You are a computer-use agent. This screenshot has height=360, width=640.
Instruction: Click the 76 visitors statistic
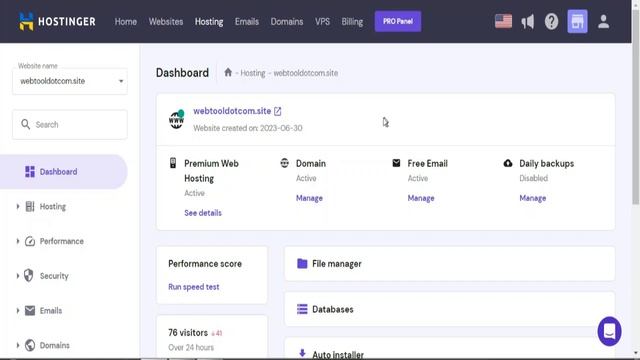pos(188,333)
